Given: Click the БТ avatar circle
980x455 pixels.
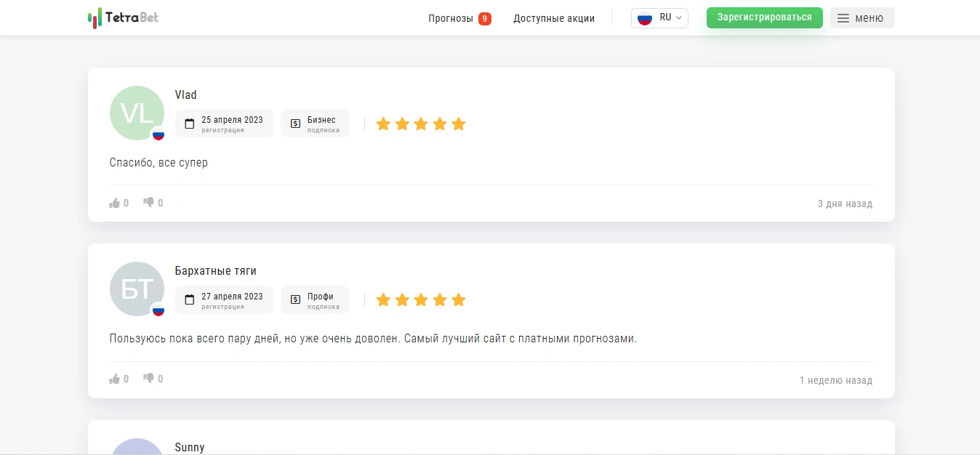Looking at the screenshot, I should 137,289.
